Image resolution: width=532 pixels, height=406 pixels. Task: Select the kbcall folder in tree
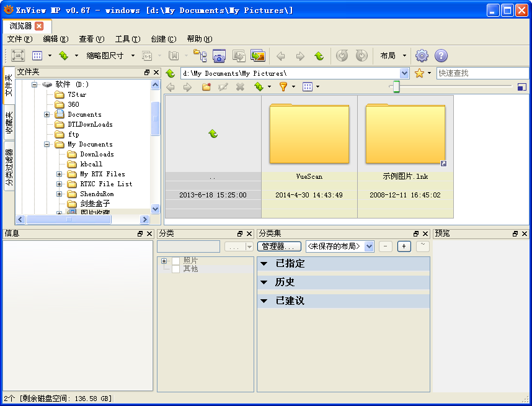pos(91,164)
